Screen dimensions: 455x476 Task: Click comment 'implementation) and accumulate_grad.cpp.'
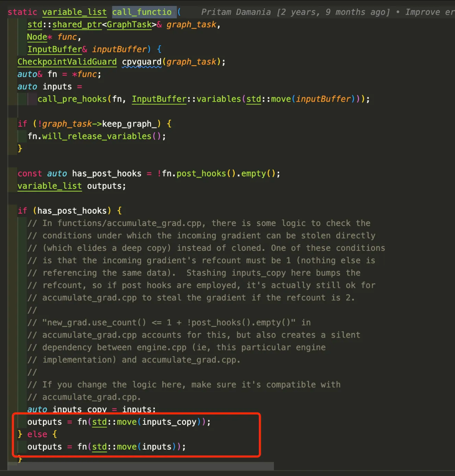coord(134,360)
